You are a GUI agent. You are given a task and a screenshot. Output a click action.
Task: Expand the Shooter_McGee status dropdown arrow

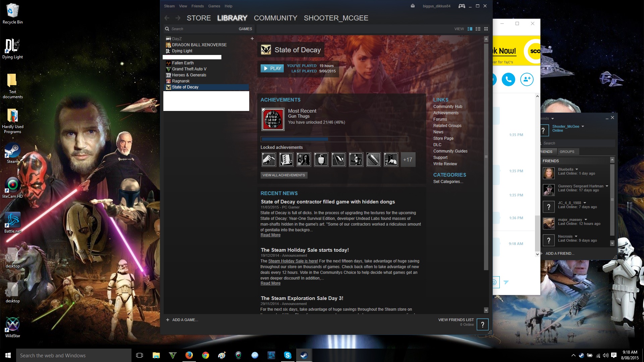pyautogui.click(x=583, y=126)
